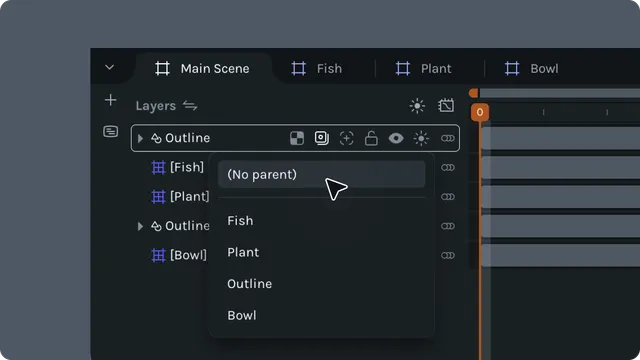Viewport: 640px width, 360px height.
Task: Select the [Plant] layer row
Action: (x=180, y=197)
